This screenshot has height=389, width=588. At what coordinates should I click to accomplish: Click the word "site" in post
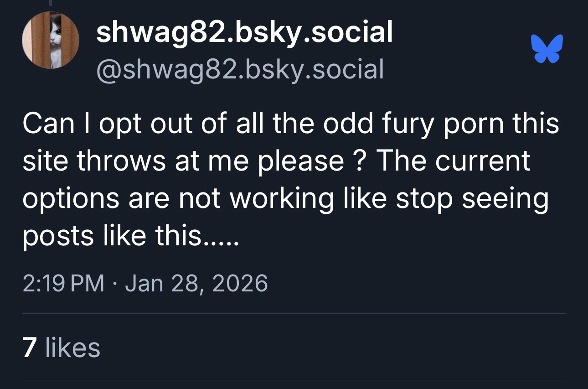coord(44,161)
